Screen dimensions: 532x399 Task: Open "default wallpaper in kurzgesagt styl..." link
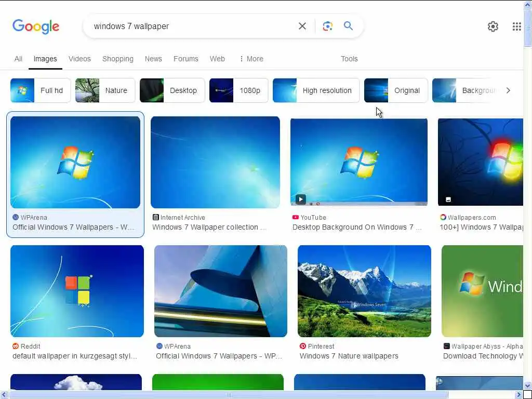coord(75,356)
